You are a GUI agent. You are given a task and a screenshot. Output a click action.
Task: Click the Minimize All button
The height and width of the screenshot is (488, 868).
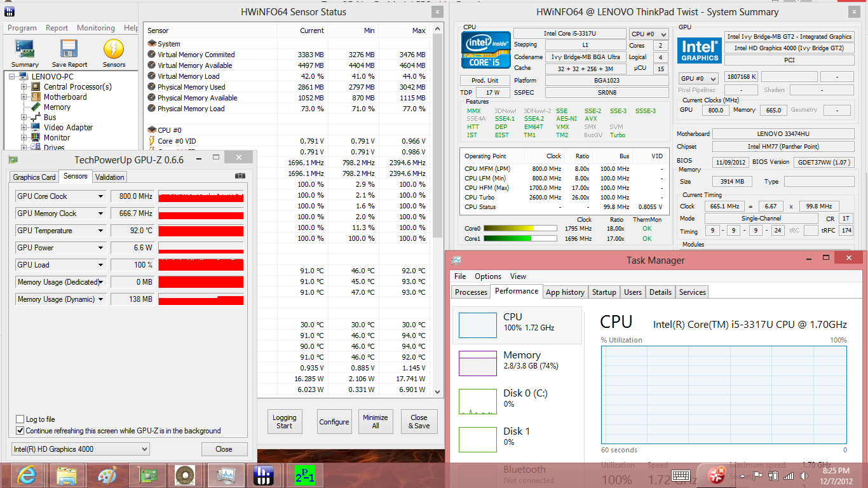(376, 421)
